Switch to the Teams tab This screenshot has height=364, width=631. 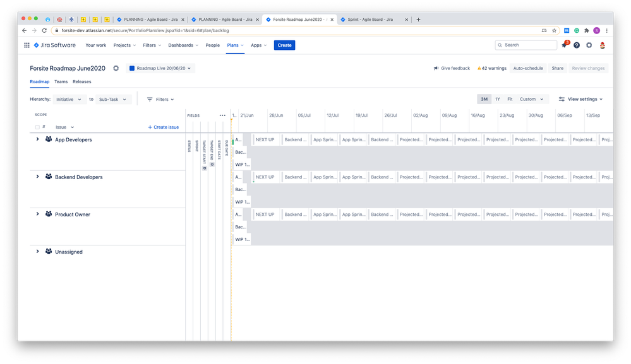point(61,81)
